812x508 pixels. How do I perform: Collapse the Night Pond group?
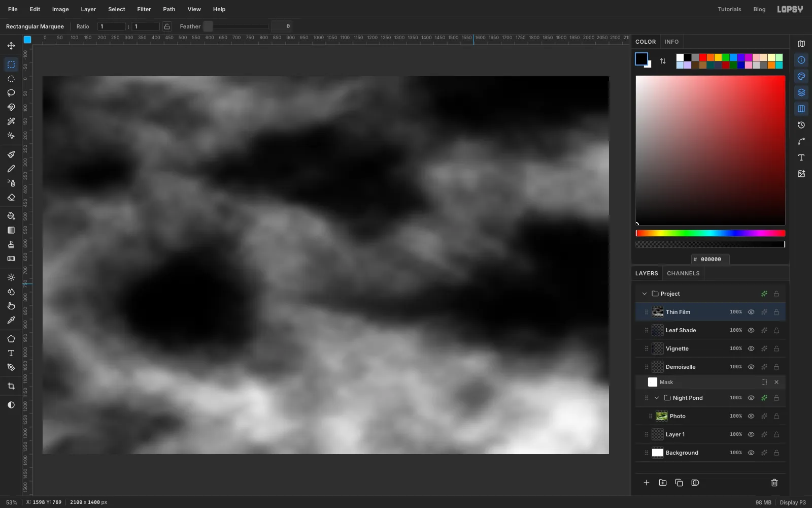[657, 398]
